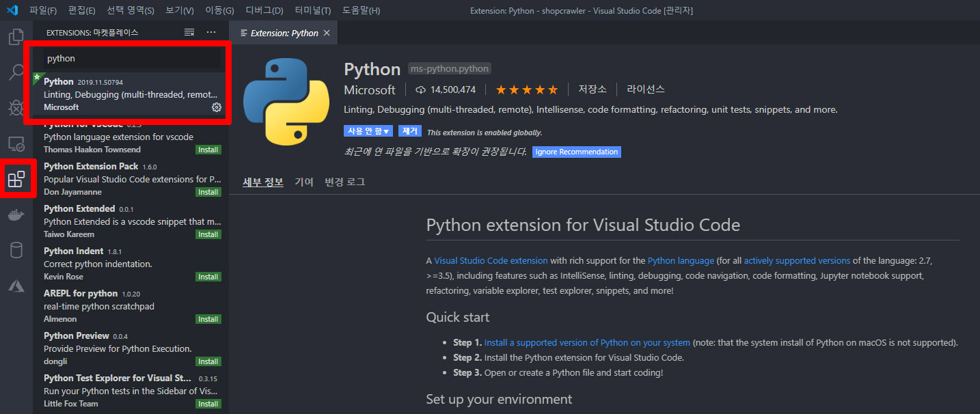The width and height of the screenshot is (980, 414).
Task: Open the 도움말(H) menu
Action: point(361,10)
